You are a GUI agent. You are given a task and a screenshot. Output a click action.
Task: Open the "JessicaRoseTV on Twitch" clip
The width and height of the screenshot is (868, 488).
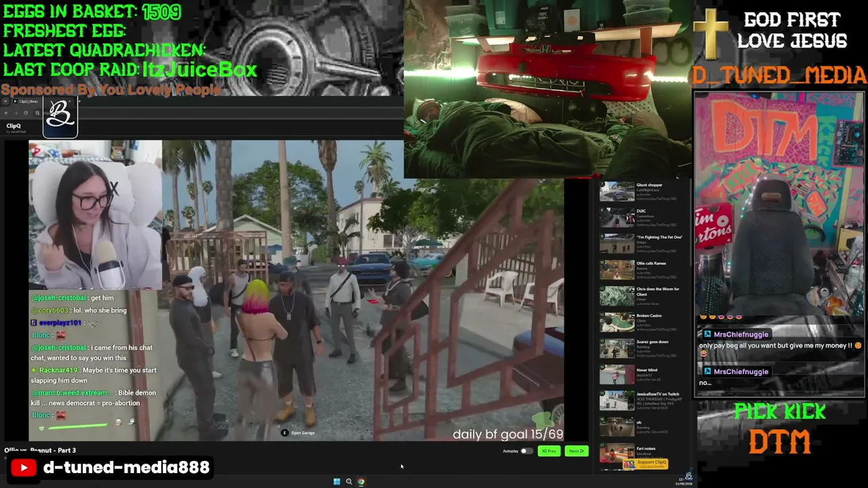point(641,401)
